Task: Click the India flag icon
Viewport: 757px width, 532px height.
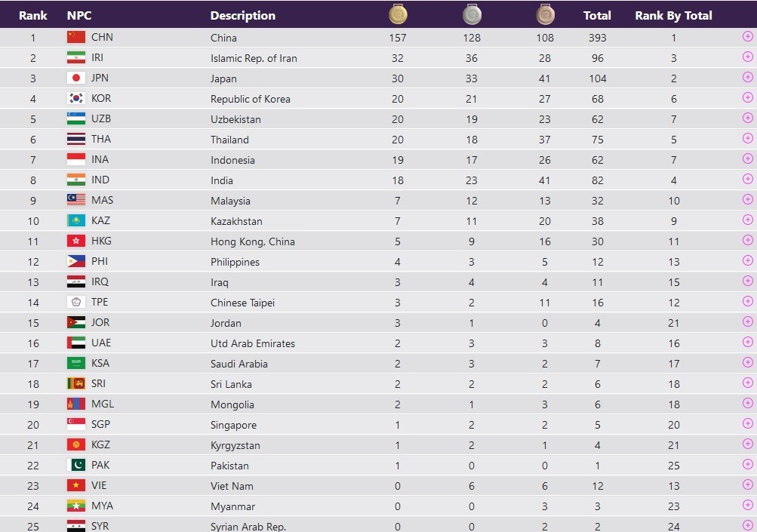Action: (x=76, y=180)
